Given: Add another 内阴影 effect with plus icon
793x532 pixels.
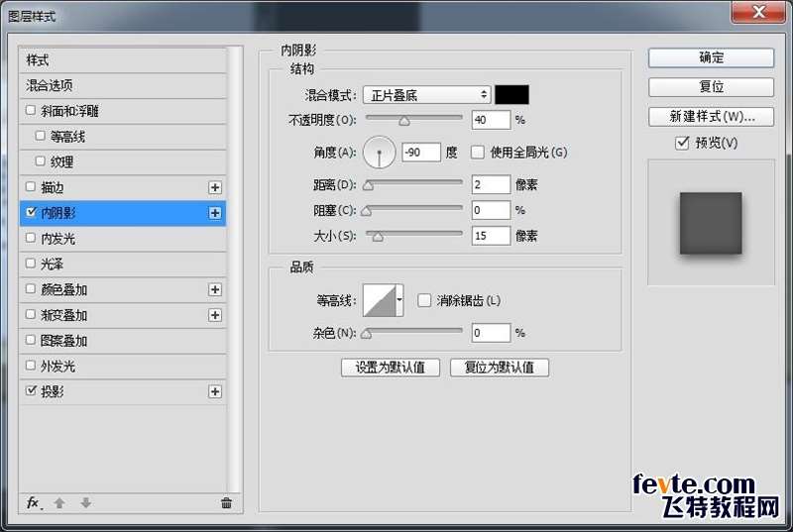Looking at the screenshot, I should click(x=215, y=213).
